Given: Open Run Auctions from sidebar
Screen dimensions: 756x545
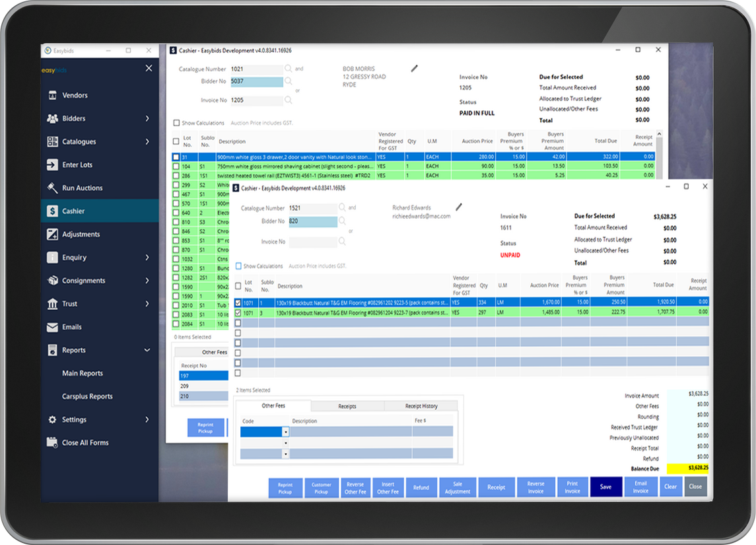Looking at the screenshot, I should coord(82,188).
